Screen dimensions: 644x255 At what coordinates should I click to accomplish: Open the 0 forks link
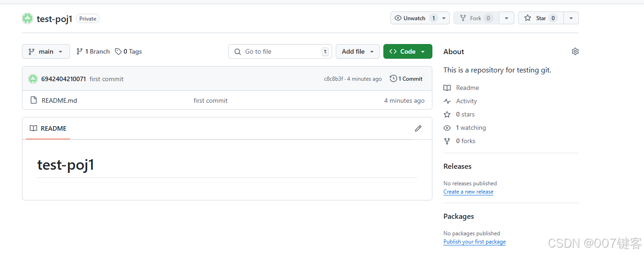point(460,141)
